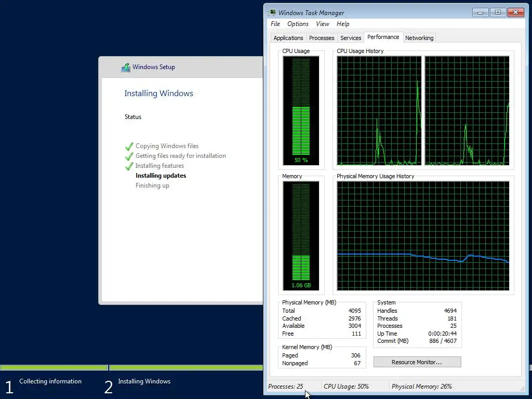Close the Task Manager window
This screenshot has width=532, height=399.
pyautogui.click(x=516, y=12)
